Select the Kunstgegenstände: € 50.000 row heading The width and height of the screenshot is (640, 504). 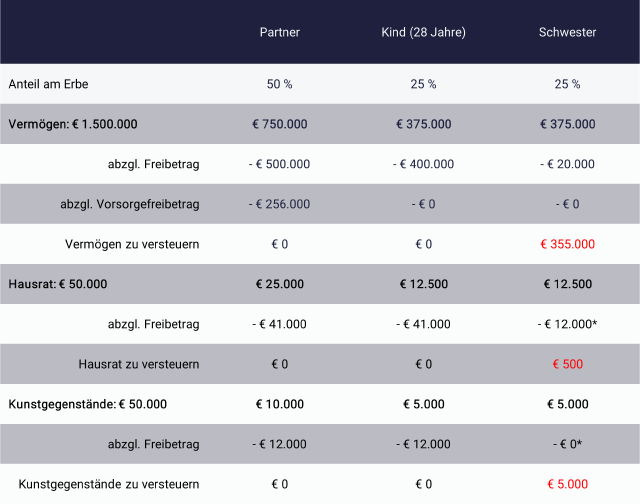click(x=88, y=404)
